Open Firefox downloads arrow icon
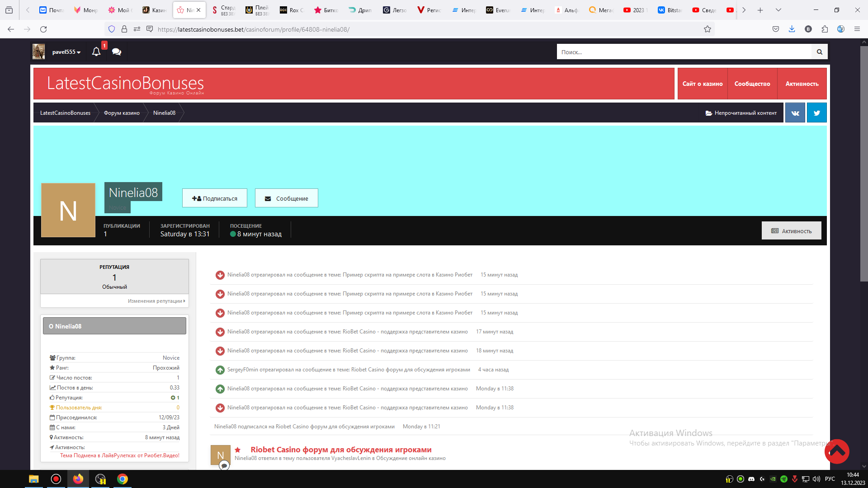868x488 pixels. (792, 29)
